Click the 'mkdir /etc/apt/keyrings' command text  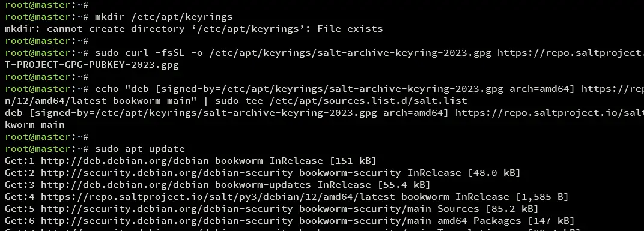163,17
